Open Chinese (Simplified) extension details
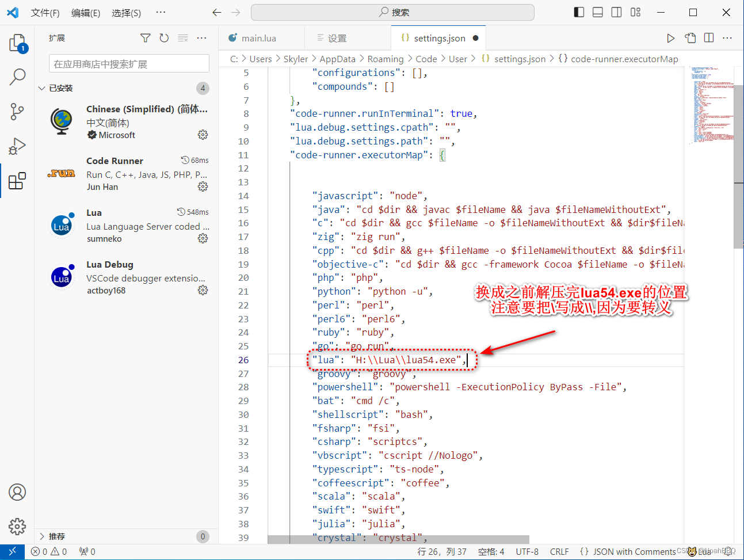The image size is (744, 560). (127, 122)
